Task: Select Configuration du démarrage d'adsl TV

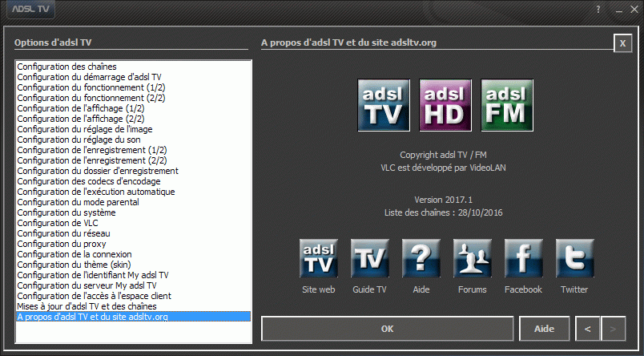Action: pos(133,77)
